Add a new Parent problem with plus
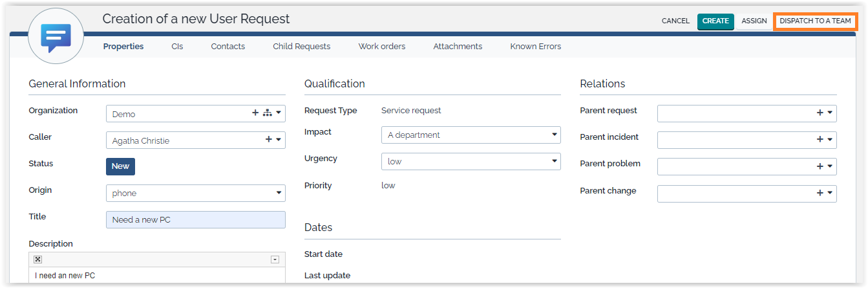Screen dimensions: 868x288 (x=820, y=166)
